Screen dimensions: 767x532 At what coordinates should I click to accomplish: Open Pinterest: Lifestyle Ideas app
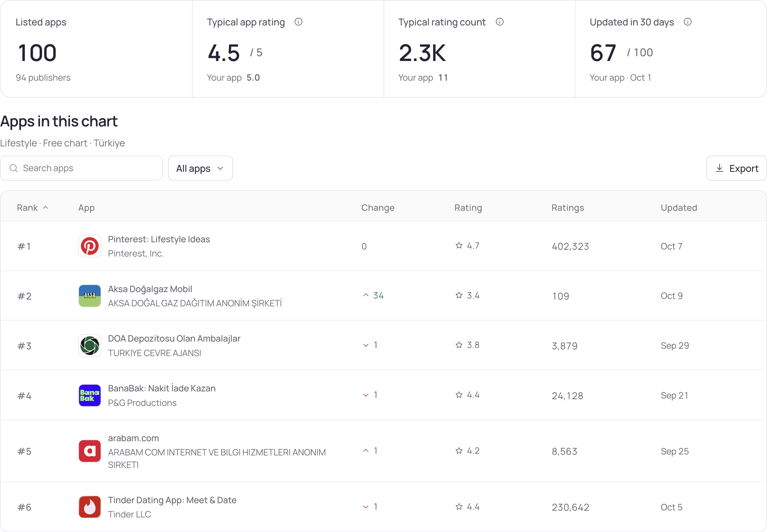pyautogui.click(x=159, y=239)
